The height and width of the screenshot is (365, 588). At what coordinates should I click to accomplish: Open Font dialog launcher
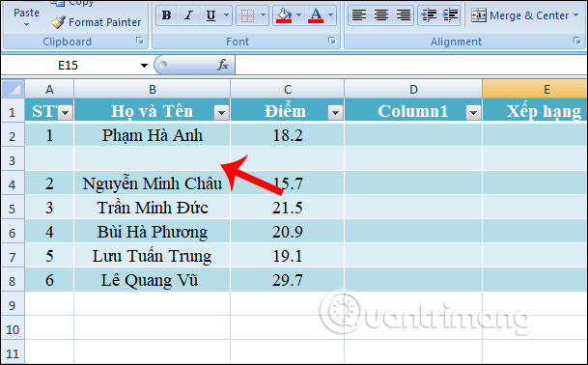(x=332, y=41)
